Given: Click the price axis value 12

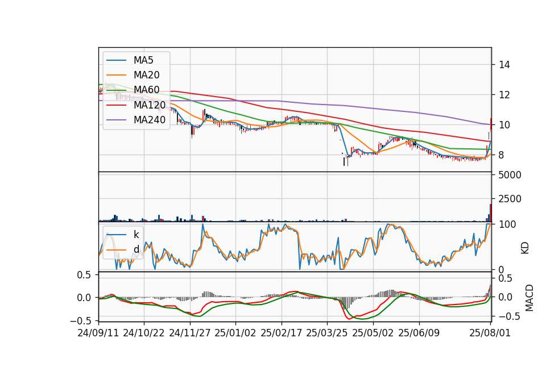Looking at the screenshot, I should [504, 95].
